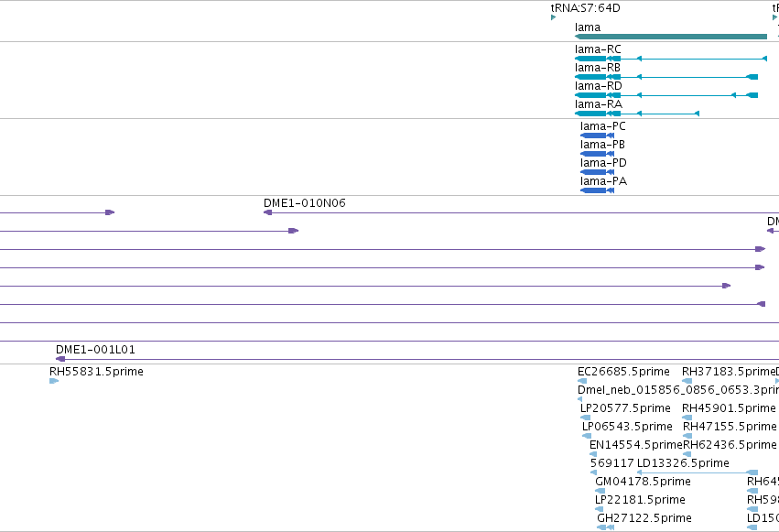Open the DME1-010N06 clone label
The height and width of the screenshot is (532, 779).
[305, 203]
